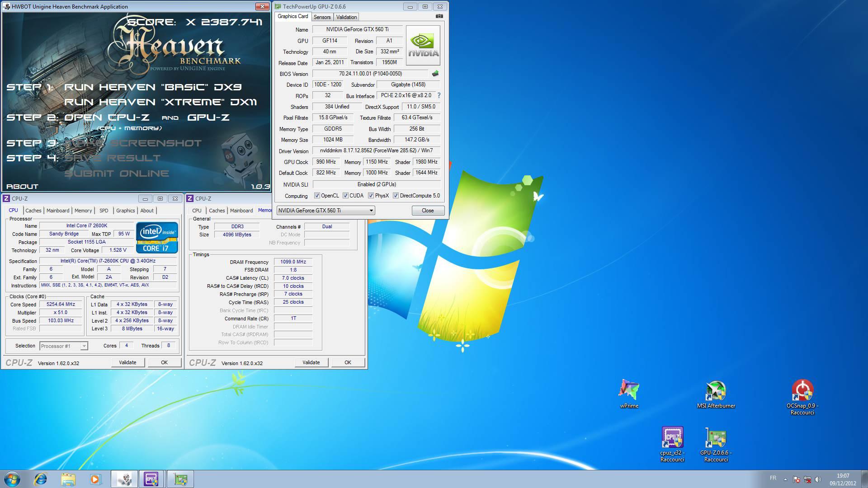The image size is (868, 488).
Task: Open the OCSnap_0.9 desktop shortcut
Action: pyautogui.click(x=802, y=397)
